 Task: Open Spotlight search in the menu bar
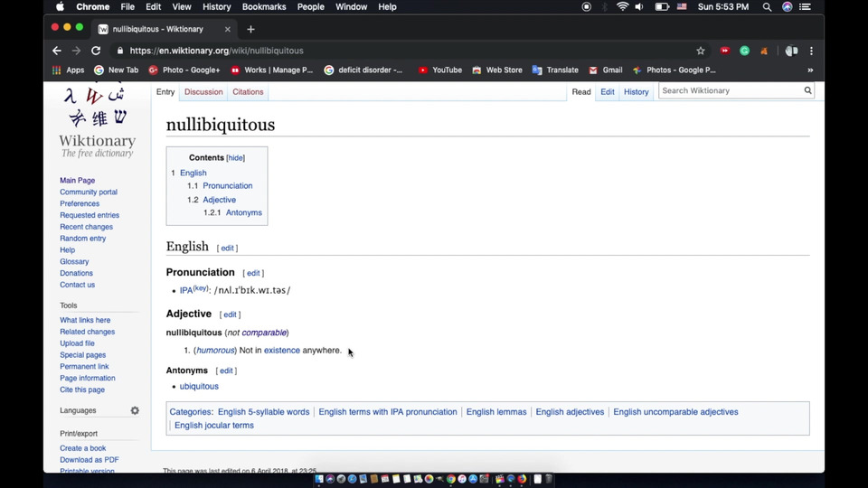767,6
